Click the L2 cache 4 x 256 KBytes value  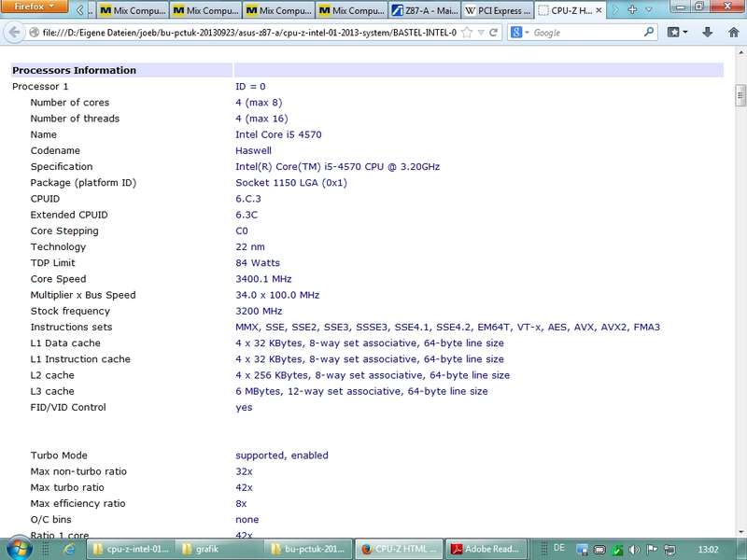[373, 375]
